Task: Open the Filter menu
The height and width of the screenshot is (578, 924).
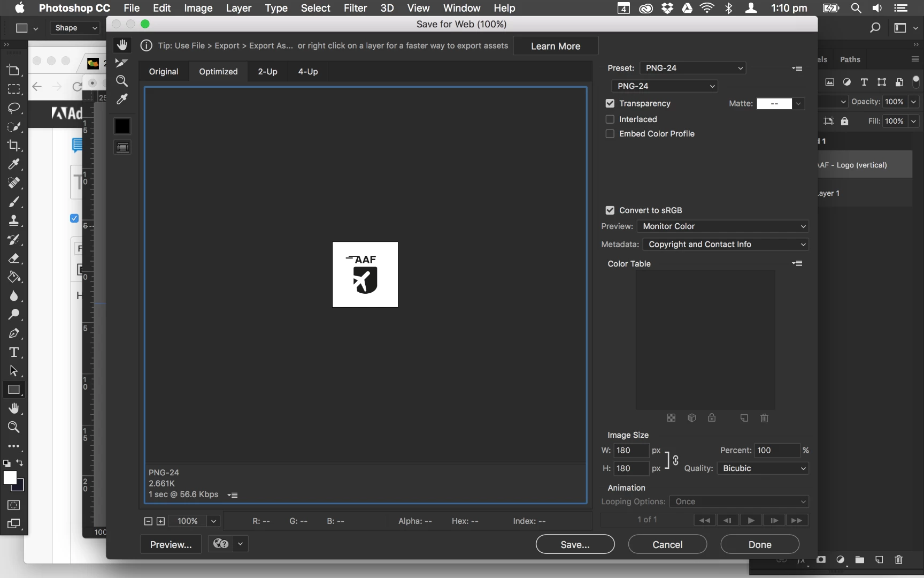Action: click(355, 8)
